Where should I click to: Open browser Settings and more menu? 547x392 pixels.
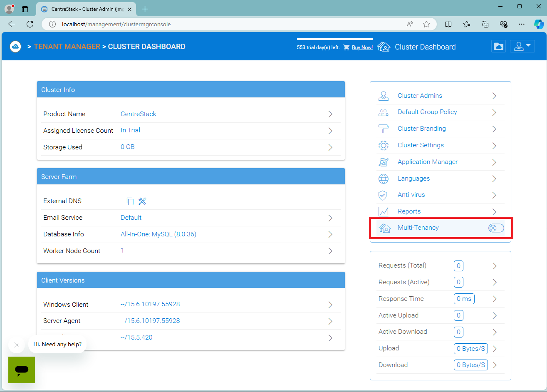click(x=522, y=24)
